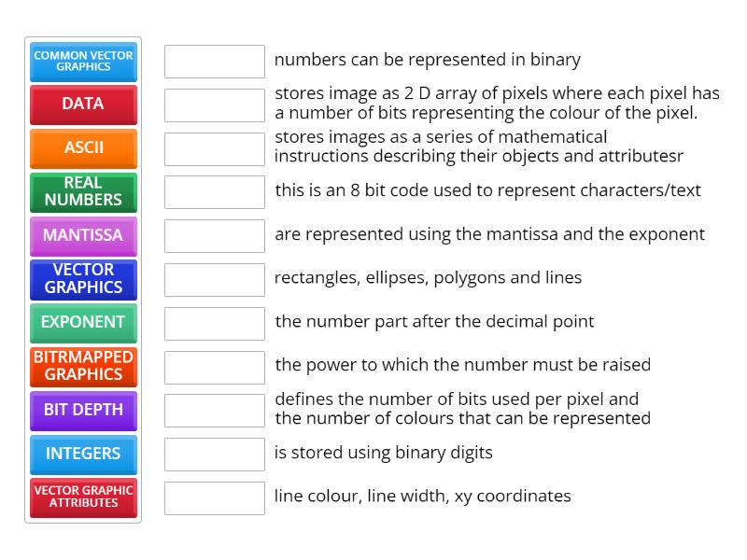This screenshot has width=747, height=560.
Task: Select the COMMON VECTOR GRAPHICS tile
Action: (x=83, y=61)
